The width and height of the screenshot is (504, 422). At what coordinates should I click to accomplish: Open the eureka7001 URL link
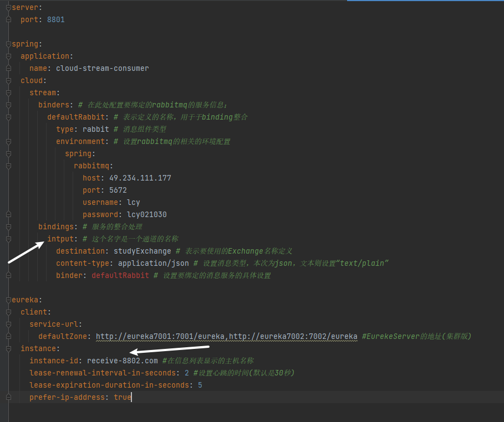click(x=161, y=337)
